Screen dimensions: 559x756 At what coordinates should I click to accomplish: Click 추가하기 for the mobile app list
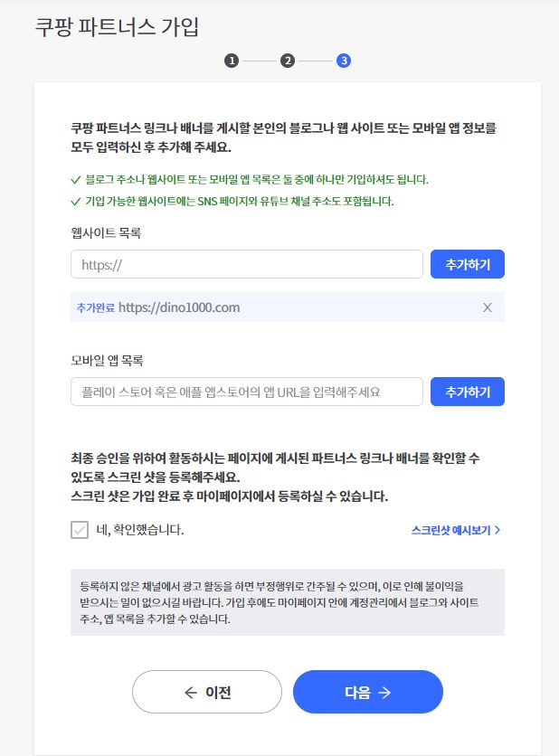coord(467,392)
